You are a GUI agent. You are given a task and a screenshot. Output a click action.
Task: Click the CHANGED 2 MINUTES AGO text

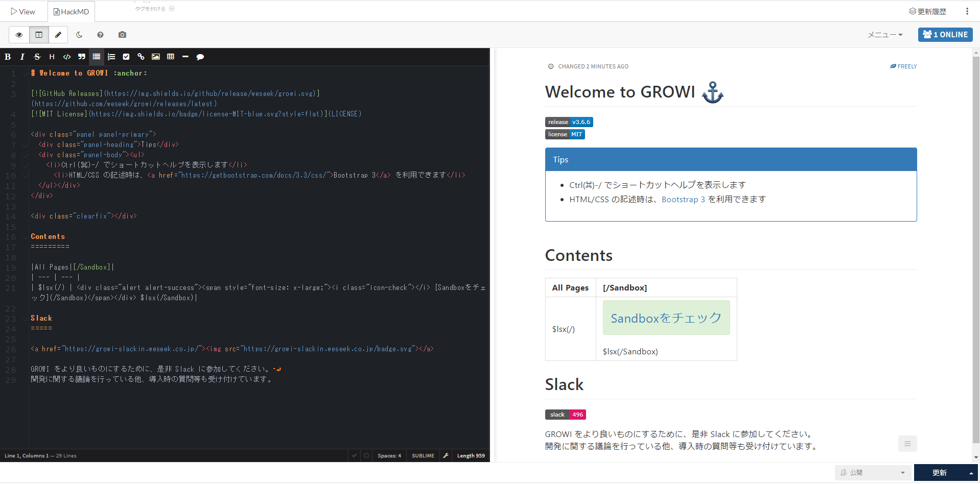point(593,66)
